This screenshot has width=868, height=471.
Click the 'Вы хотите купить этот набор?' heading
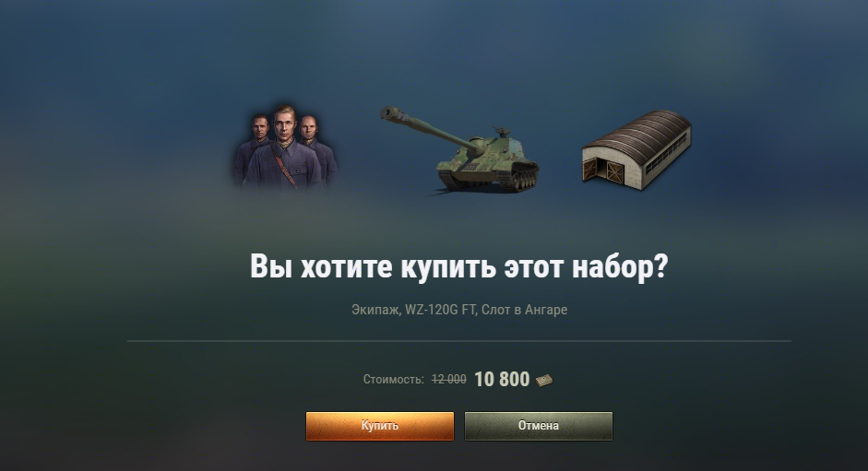click(459, 266)
